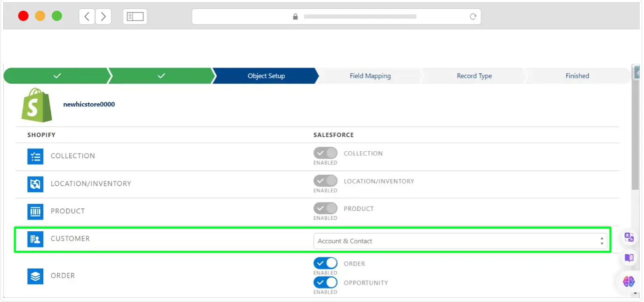The height and width of the screenshot is (302, 644).
Task: Maximize the window with green button
Action: 57,16
